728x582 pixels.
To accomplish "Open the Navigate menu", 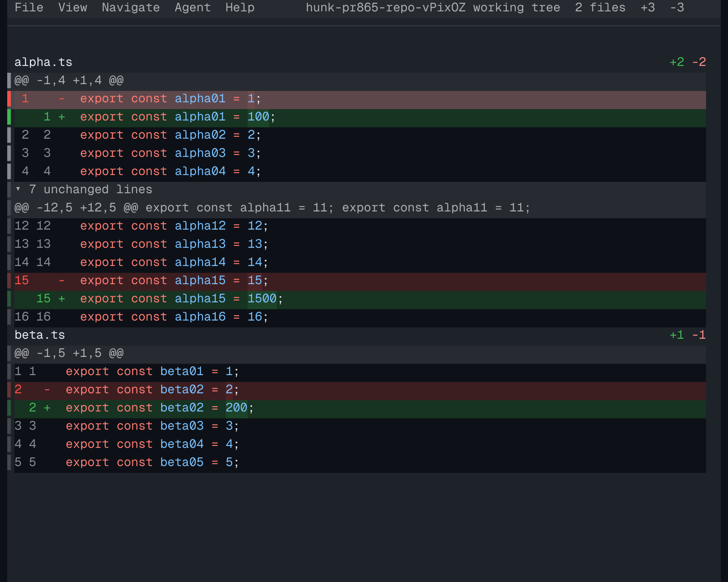I will (131, 8).
